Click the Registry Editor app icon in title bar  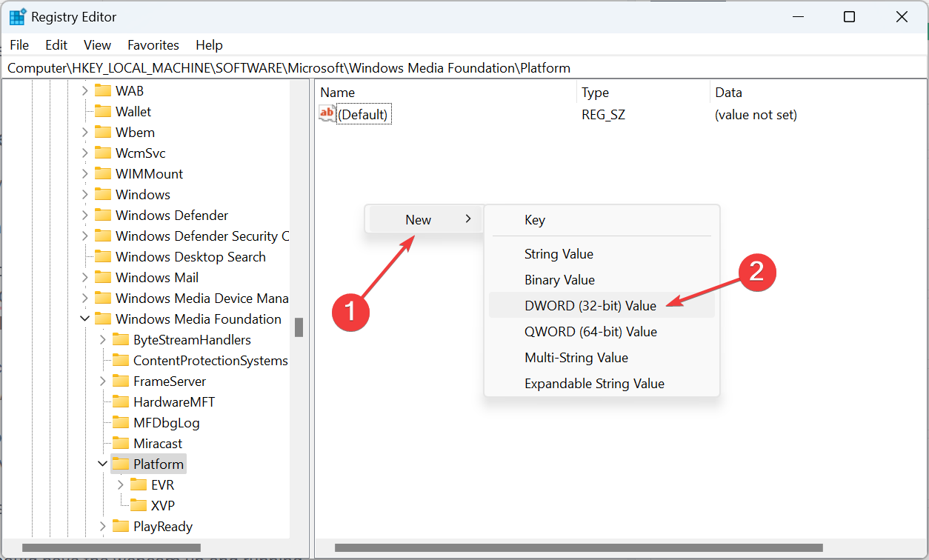(x=18, y=17)
